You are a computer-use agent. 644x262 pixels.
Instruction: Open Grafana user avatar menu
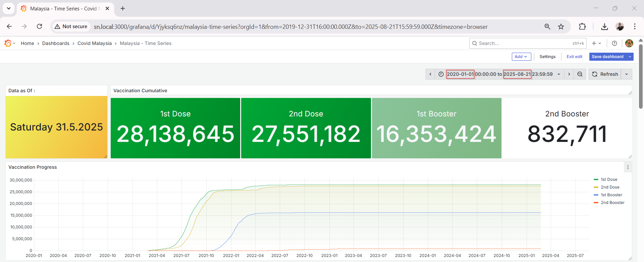coord(629,43)
